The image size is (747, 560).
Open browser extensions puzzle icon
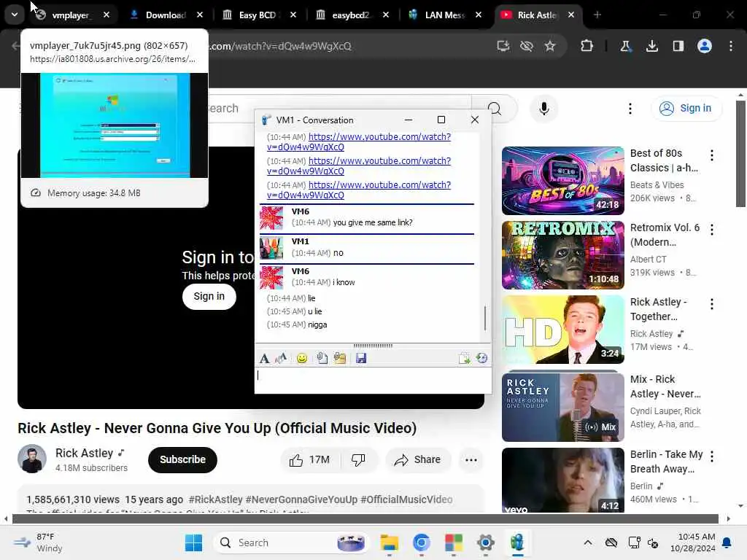[x=587, y=46]
